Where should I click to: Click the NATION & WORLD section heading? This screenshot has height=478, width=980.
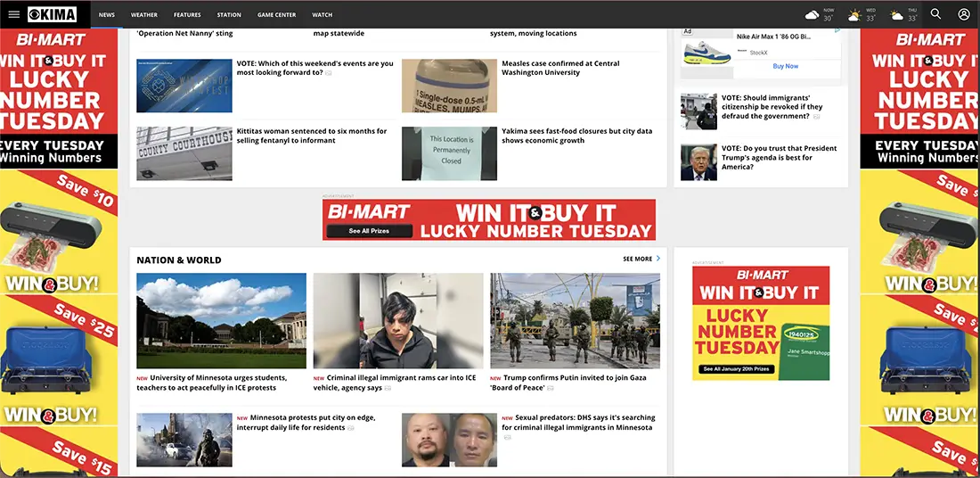tap(179, 260)
